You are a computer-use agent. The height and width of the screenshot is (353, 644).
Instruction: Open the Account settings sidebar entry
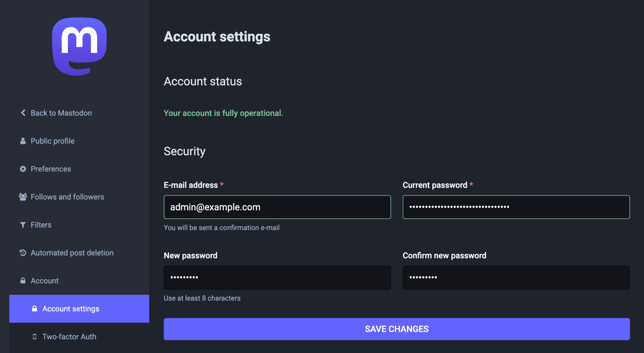(70, 309)
